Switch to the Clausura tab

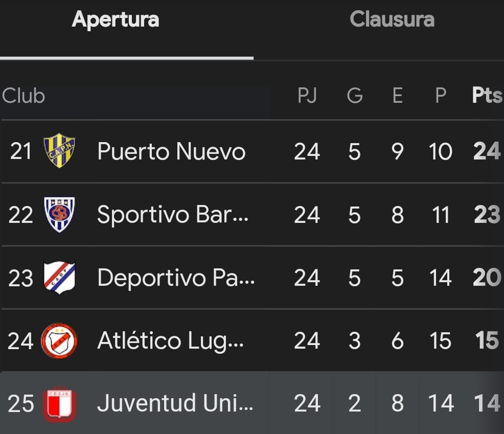point(392,20)
